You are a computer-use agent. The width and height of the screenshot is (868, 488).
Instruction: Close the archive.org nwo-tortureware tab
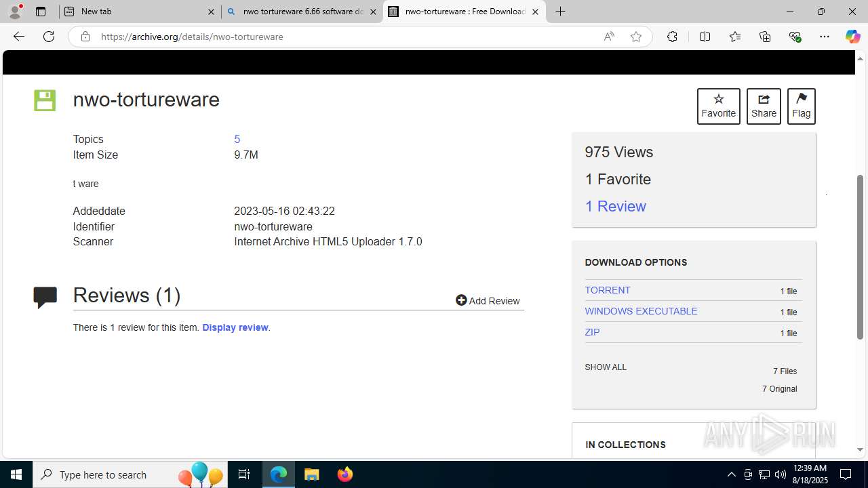click(535, 12)
